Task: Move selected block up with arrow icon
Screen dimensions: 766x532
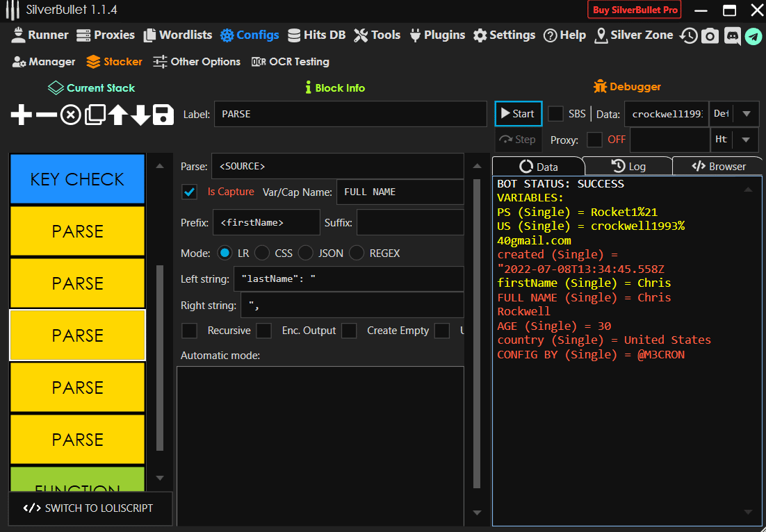Action: coord(117,115)
